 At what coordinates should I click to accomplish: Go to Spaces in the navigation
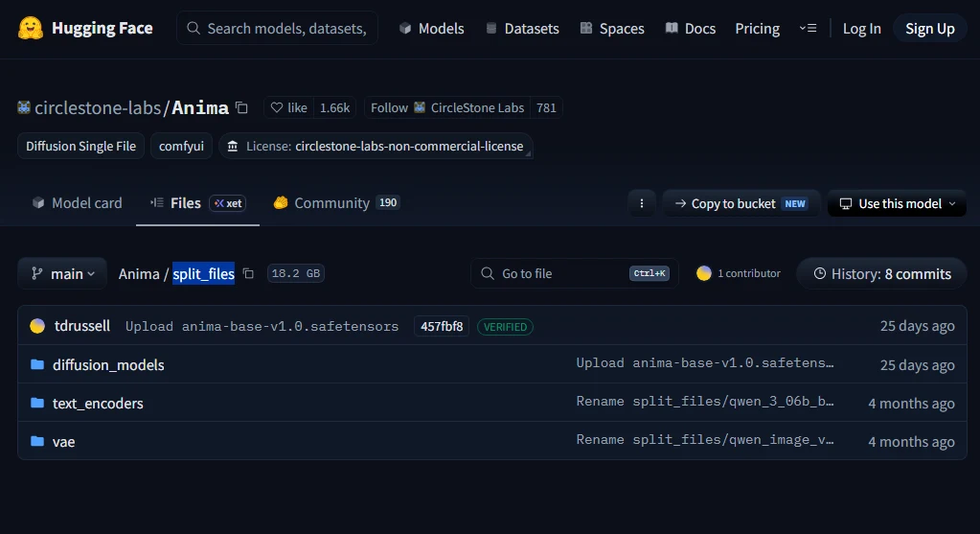[x=612, y=28]
